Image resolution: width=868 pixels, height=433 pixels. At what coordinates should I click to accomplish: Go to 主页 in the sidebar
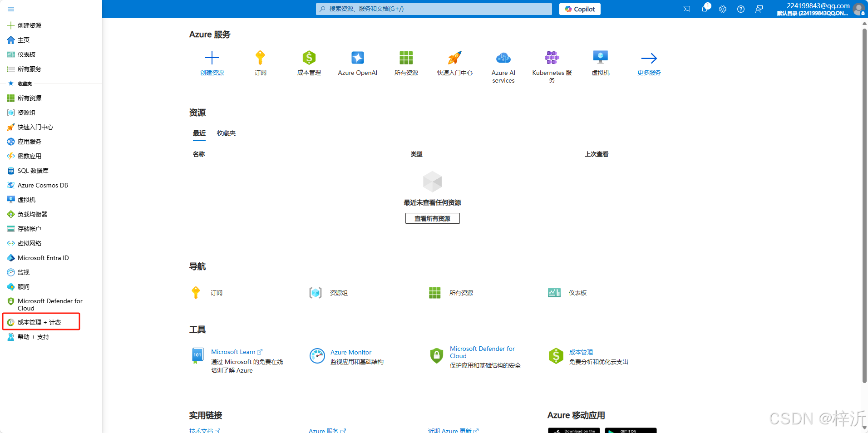[x=24, y=40]
